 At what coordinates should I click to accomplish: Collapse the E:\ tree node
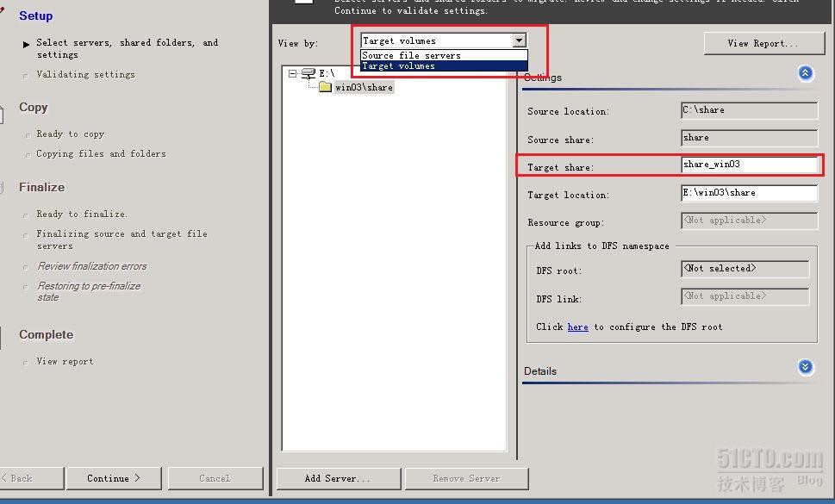tap(293, 74)
